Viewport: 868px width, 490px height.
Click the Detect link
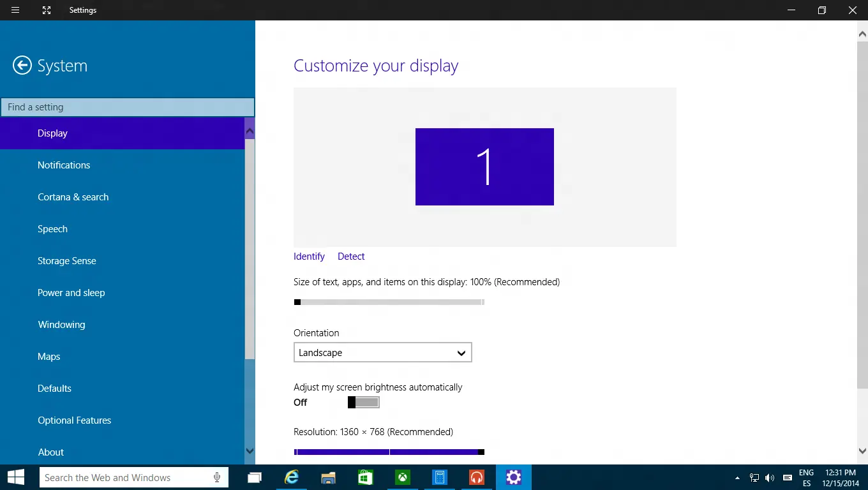coord(350,256)
